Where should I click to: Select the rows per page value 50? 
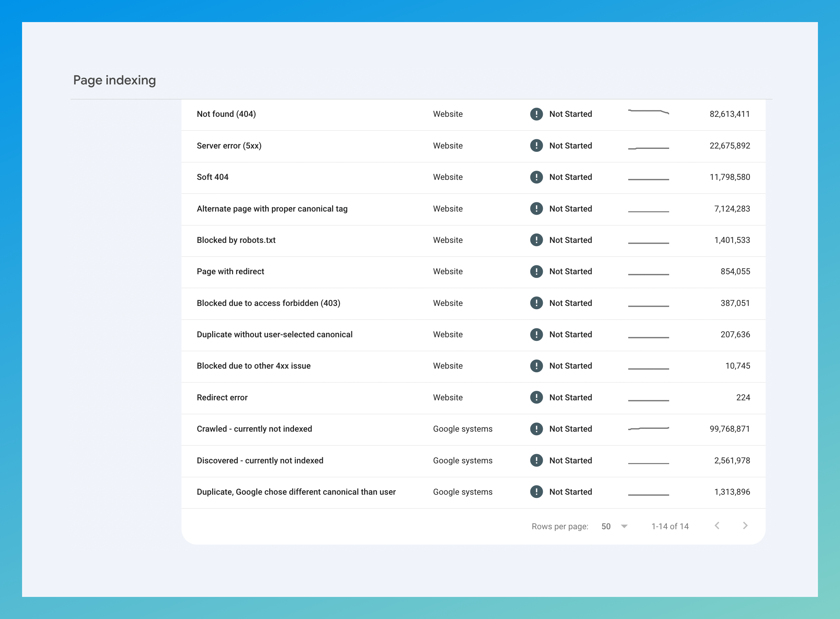[606, 526]
